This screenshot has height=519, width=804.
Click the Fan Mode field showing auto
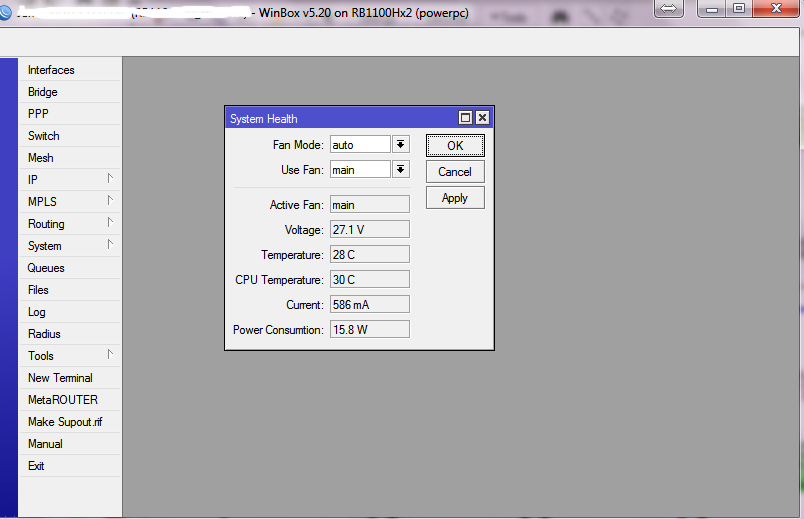[x=360, y=145]
